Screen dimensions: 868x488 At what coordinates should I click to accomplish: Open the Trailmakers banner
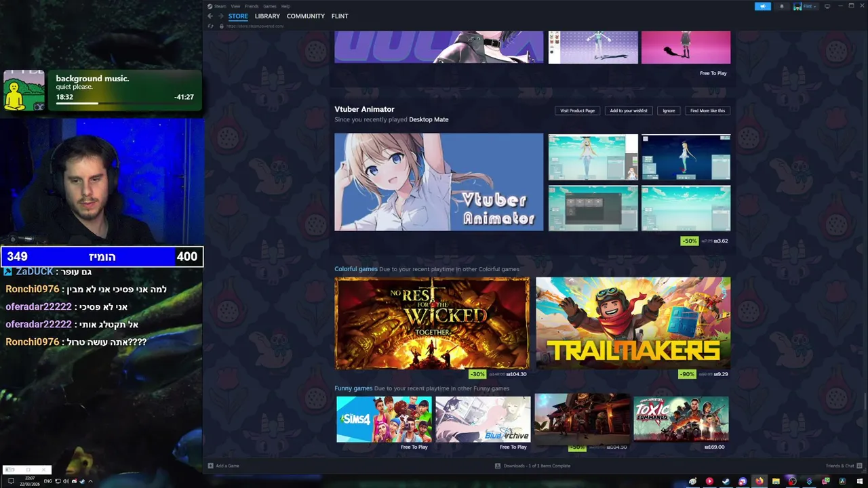633,323
